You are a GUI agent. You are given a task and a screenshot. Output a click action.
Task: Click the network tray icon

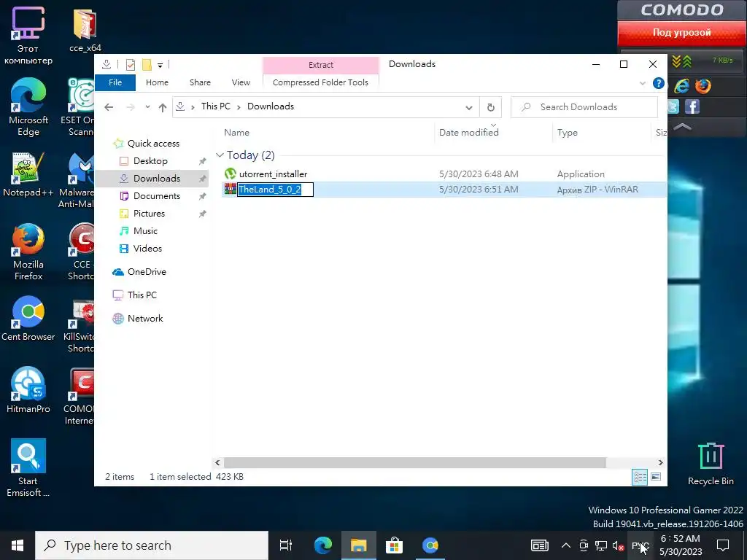point(601,545)
